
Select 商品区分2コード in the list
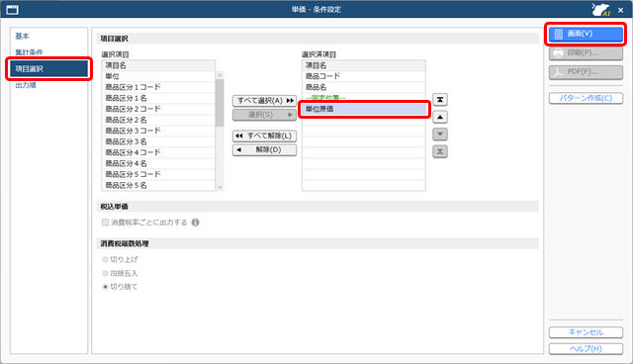click(158, 109)
